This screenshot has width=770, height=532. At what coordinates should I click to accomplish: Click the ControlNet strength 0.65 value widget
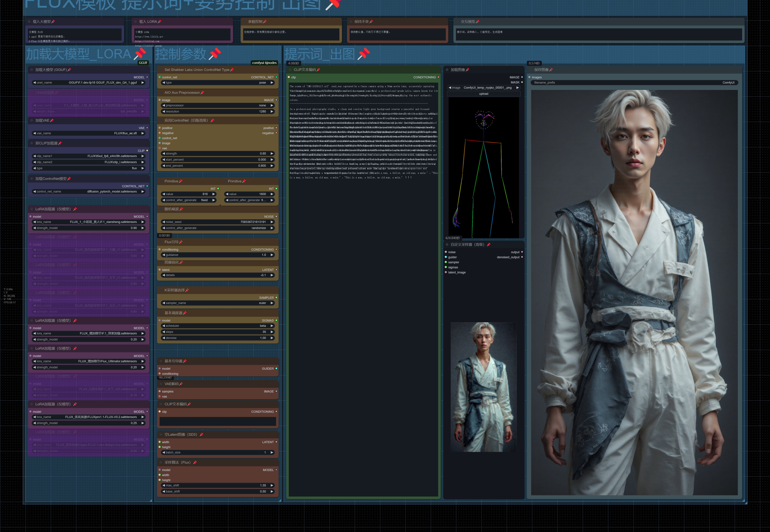tap(218, 154)
